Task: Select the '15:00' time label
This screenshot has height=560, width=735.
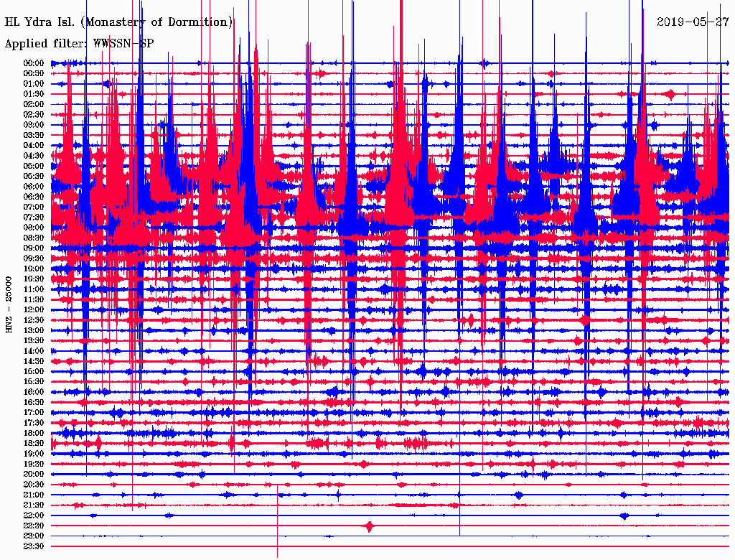Action: pos(34,371)
